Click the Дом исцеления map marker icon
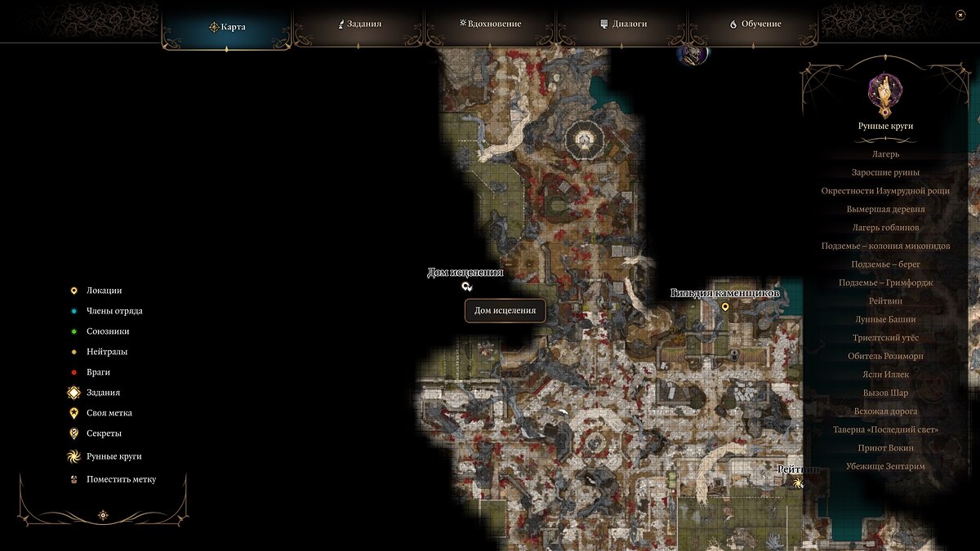This screenshot has height=551, width=980. (467, 287)
